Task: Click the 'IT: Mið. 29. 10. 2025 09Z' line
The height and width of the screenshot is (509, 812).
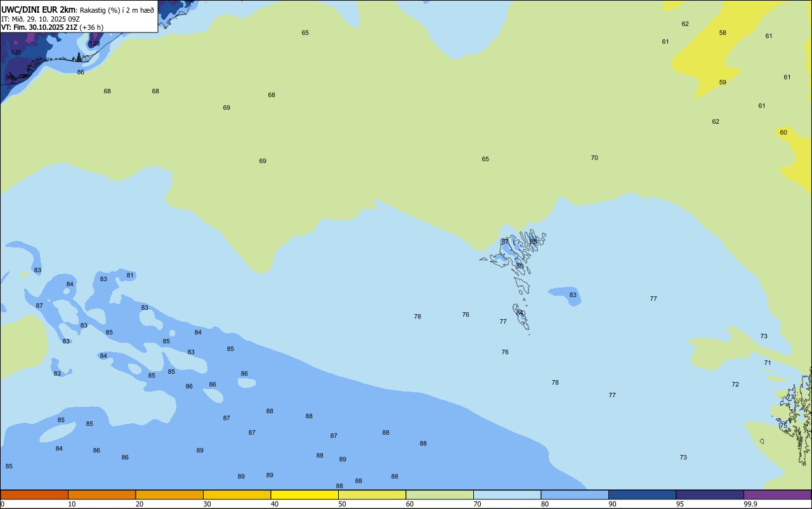Action: 41,19
